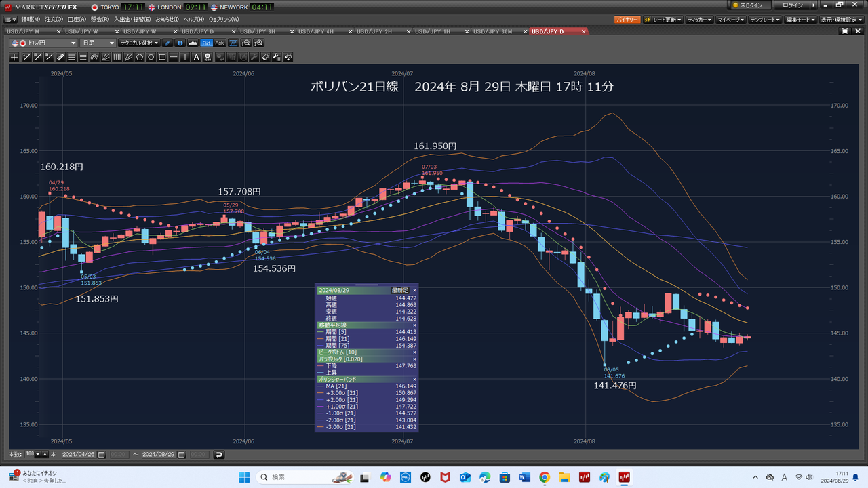This screenshot has height=488, width=868.
Task: Click the ログイン button
Action: tap(792, 5)
